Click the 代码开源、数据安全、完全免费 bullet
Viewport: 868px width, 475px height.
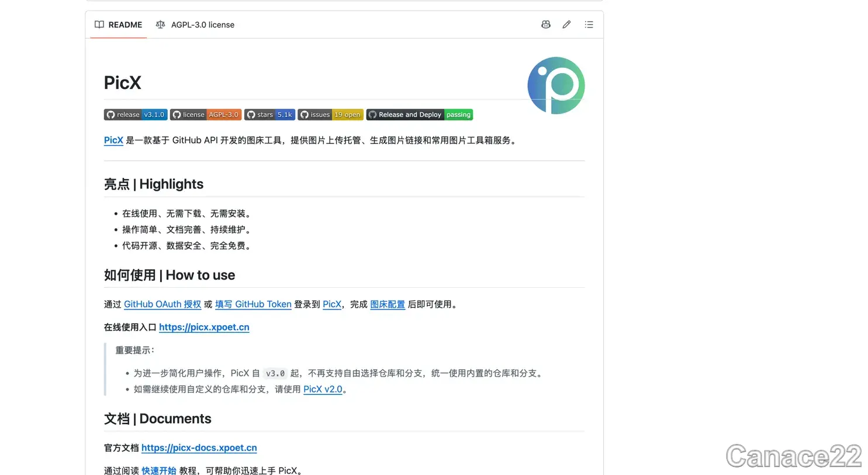(186, 246)
